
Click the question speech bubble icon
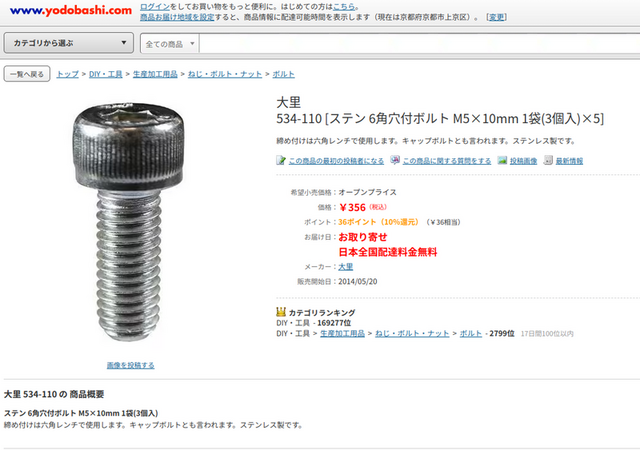click(395, 160)
